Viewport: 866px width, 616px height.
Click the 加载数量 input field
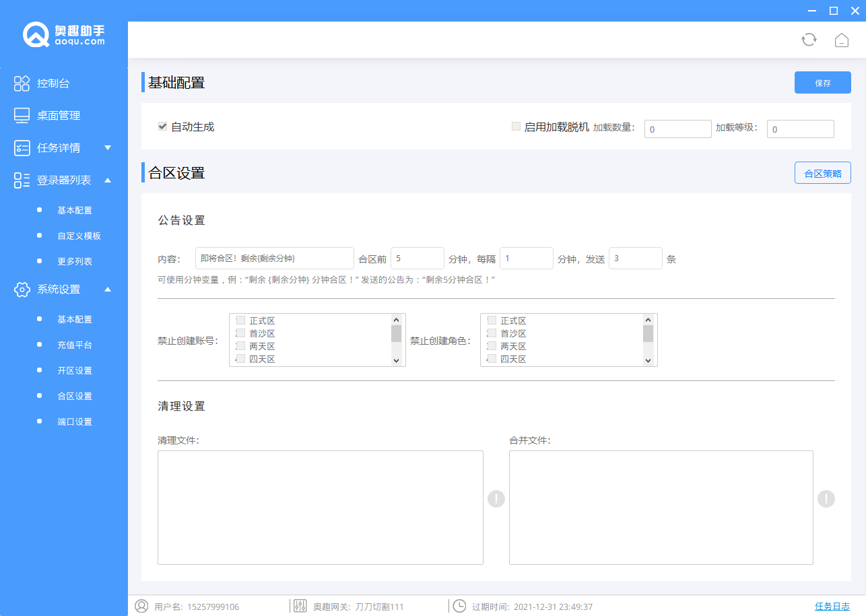click(x=678, y=129)
